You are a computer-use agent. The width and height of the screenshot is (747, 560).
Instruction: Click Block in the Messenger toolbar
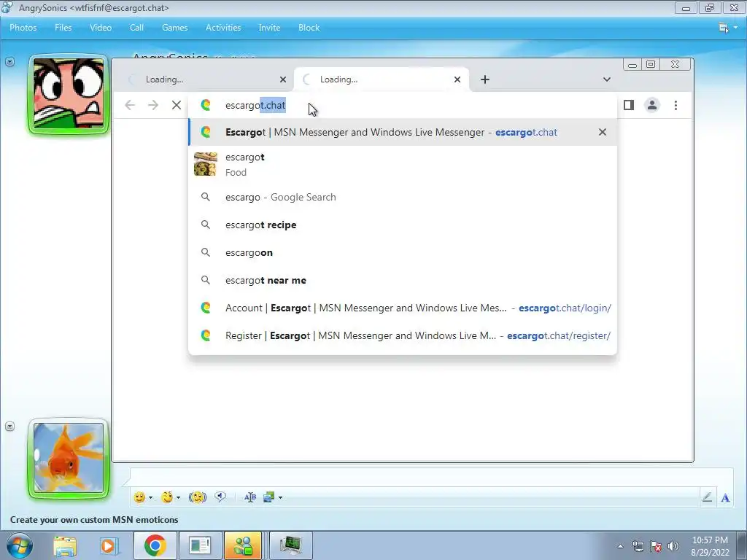tap(309, 28)
